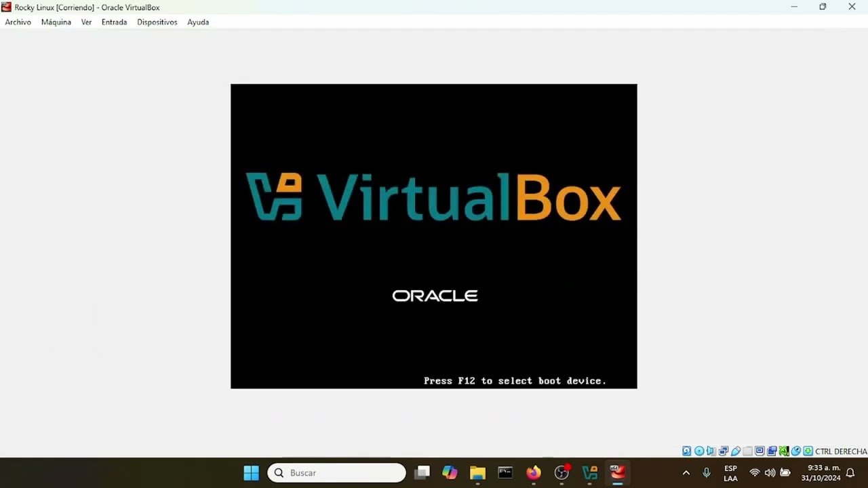Image resolution: width=868 pixels, height=488 pixels.
Task: Open the Dispositivos menu
Action: pyautogui.click(x=157, y=22)
